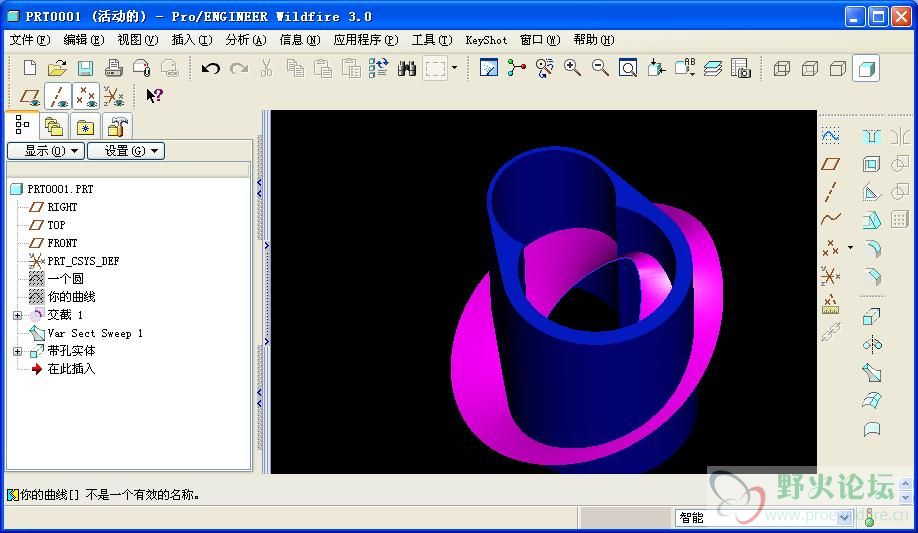Image resolution: width=918 pixels, height=533 pixels.
Task: Open the KeyShot menu
Action: click(x=486, y=40)
